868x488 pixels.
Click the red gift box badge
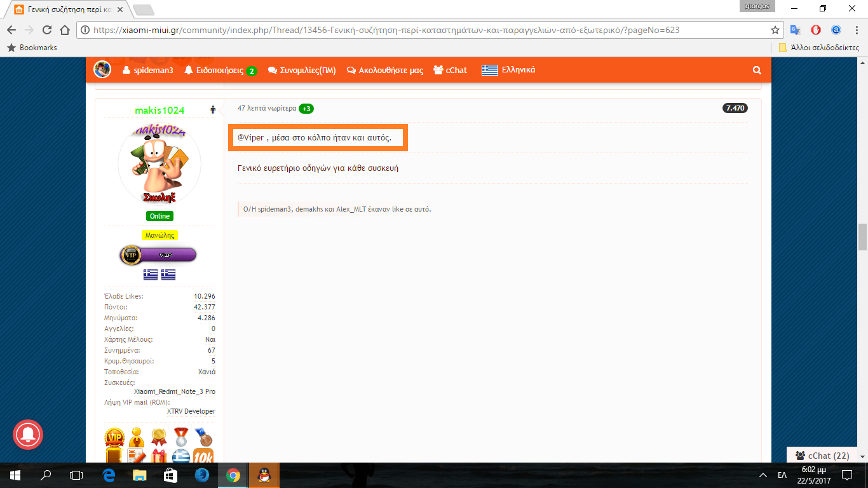pos(159,456)
